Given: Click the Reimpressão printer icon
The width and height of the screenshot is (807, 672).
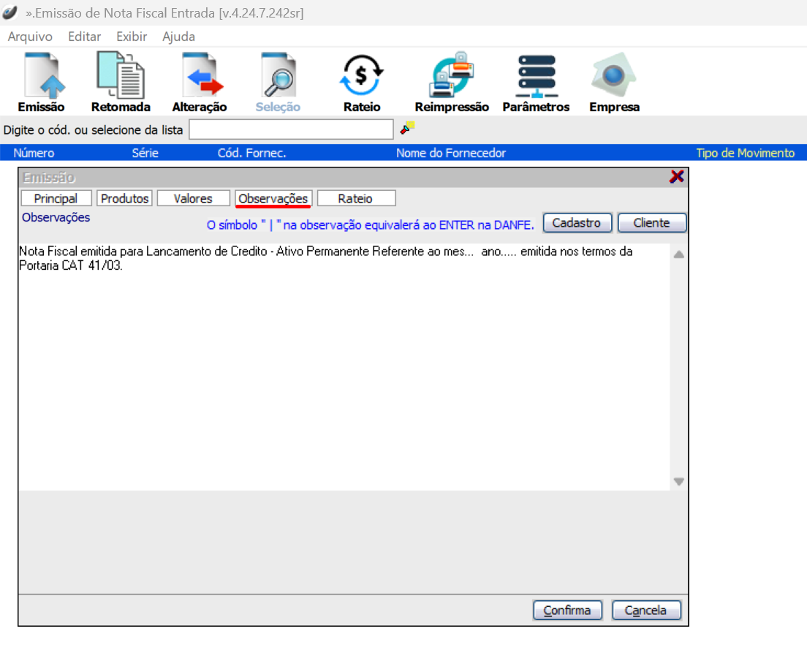Looking at the screenshot, I should [452, 76].
